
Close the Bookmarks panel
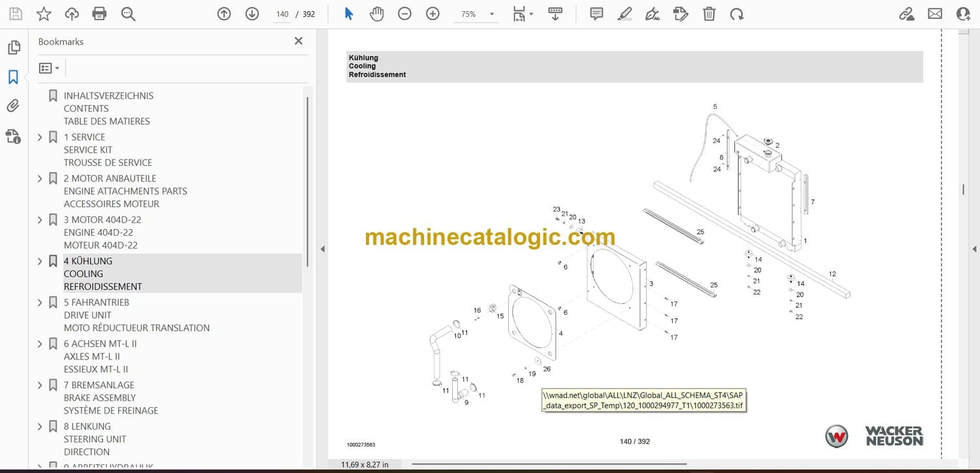(299, 41)
